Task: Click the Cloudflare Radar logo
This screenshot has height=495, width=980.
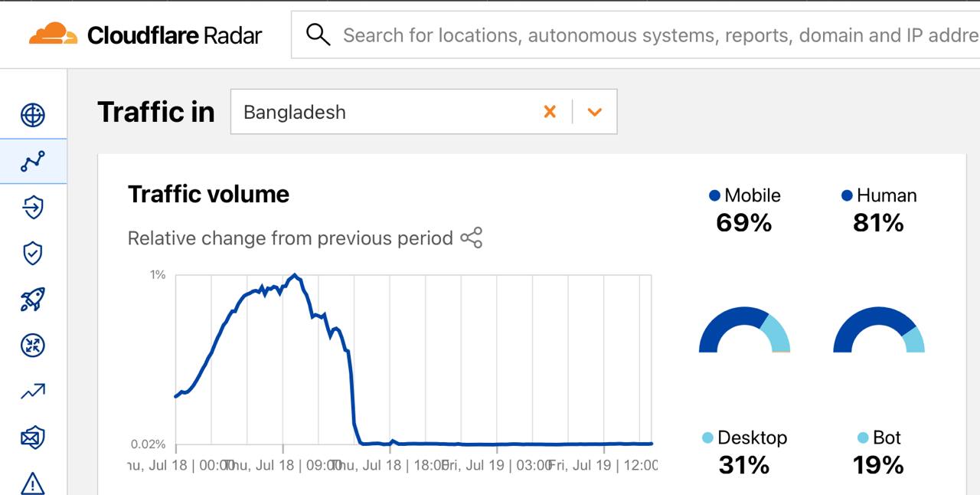Action: pyautogui.click(x=145, y=35)
